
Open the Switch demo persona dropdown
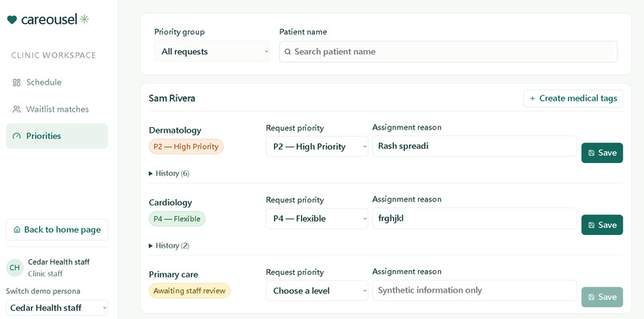point(57,308)
